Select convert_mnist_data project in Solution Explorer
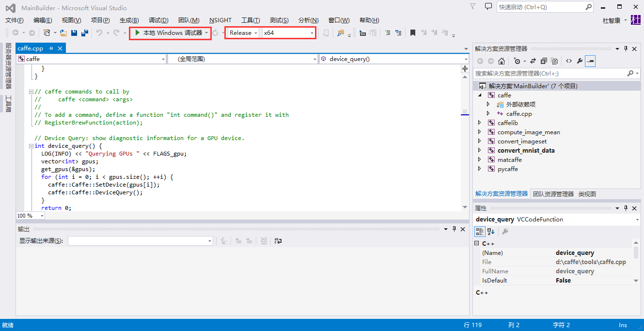This screenshot has width=644, height=331. [x=526, y=151]
